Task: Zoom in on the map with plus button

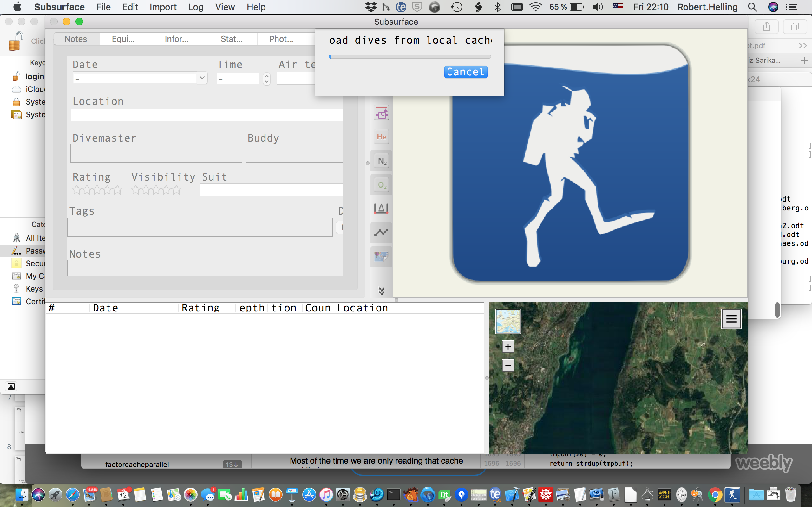Action: pos(508,346)
